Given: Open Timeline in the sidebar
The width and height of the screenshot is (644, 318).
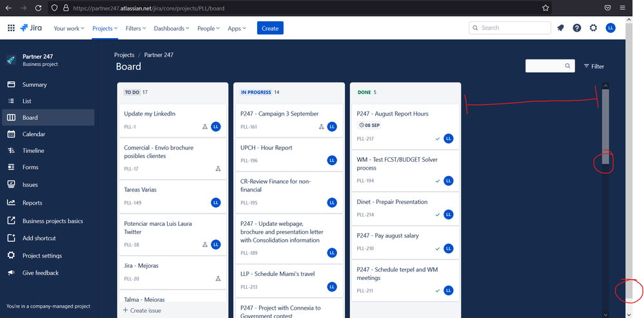Looking at the screenshot, I should click(48, 151).
